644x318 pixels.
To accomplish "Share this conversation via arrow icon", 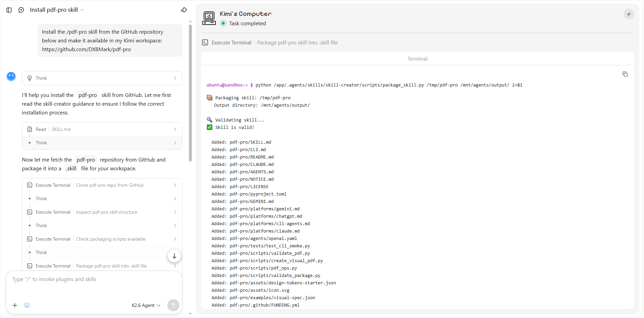I will coord(184,10).
